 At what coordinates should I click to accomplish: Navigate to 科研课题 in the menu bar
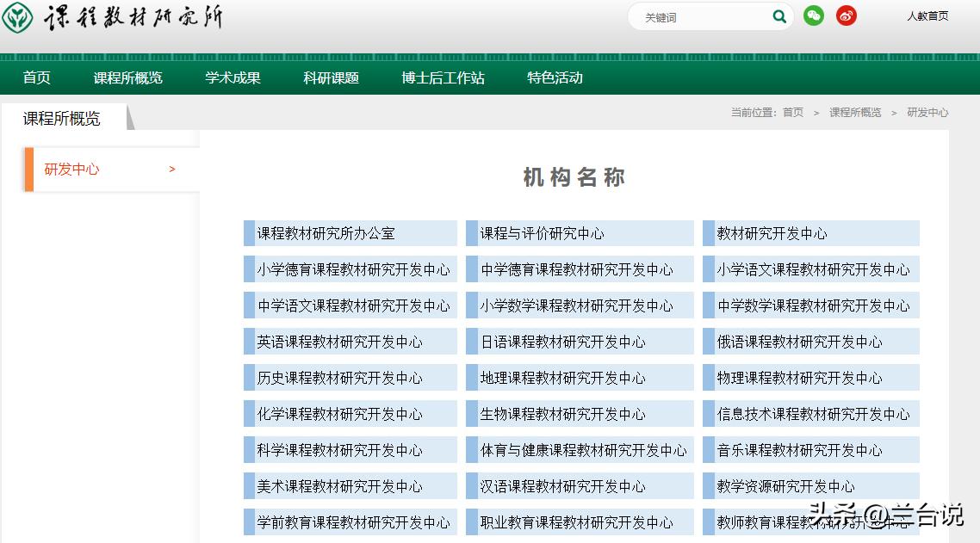click(330, 77)
